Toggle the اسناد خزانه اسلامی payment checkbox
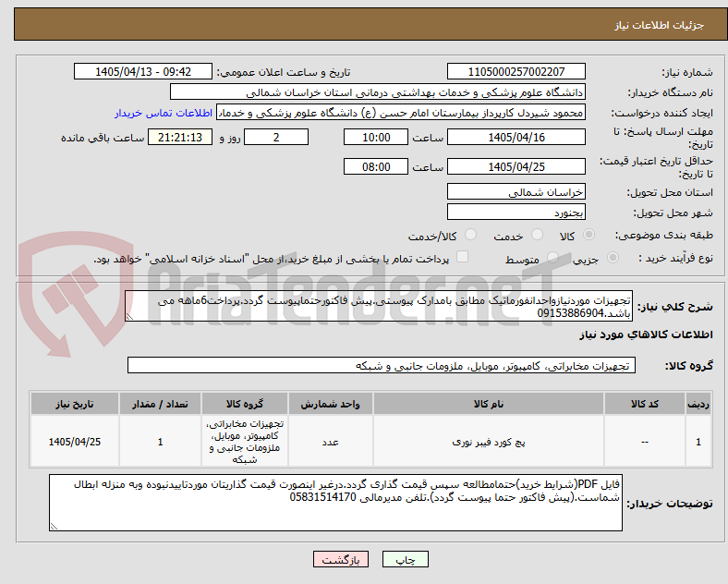728x584 pixels. click(462, 257)
